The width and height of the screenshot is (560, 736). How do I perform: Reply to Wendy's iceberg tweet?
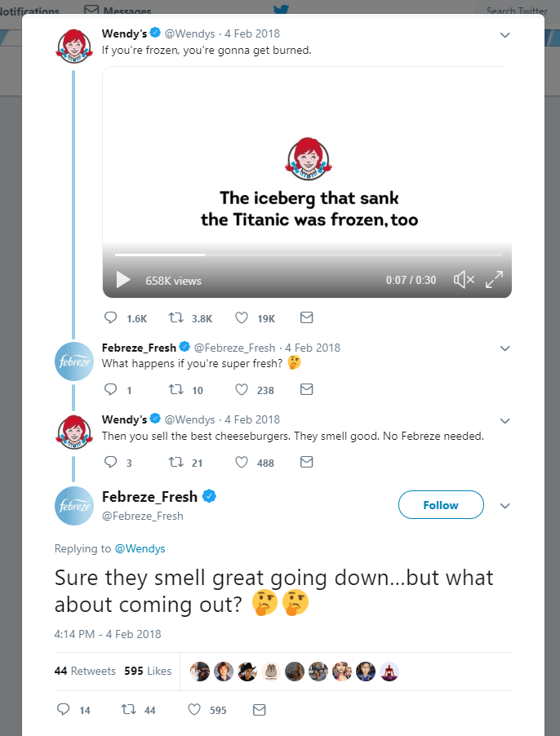111,317
